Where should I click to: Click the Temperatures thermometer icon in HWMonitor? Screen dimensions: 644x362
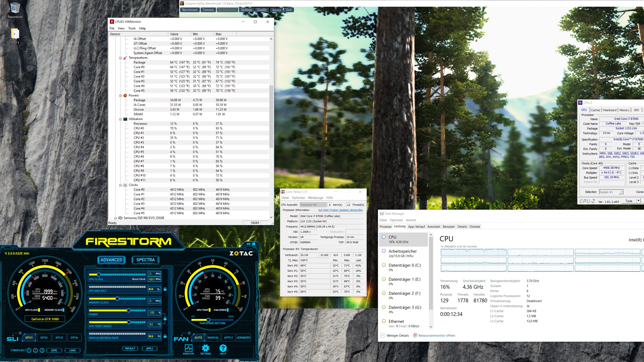(x=125, y=58)
